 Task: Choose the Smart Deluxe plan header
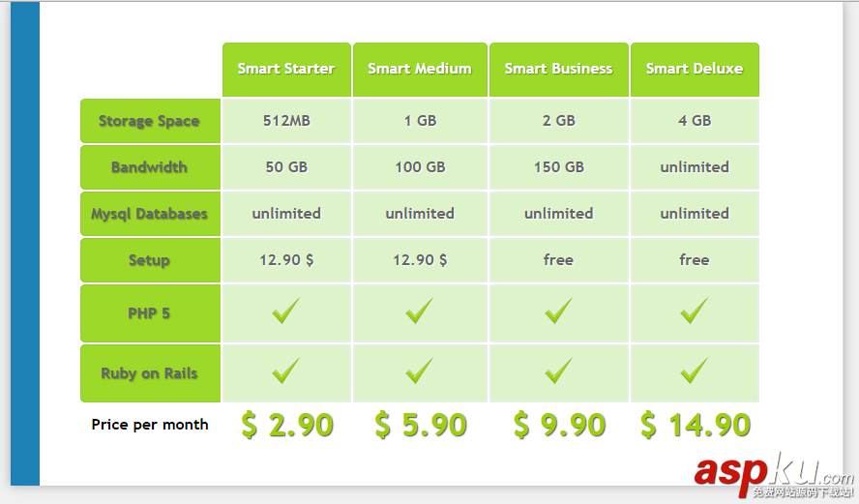pyautogui.click(x=695, y=69)
